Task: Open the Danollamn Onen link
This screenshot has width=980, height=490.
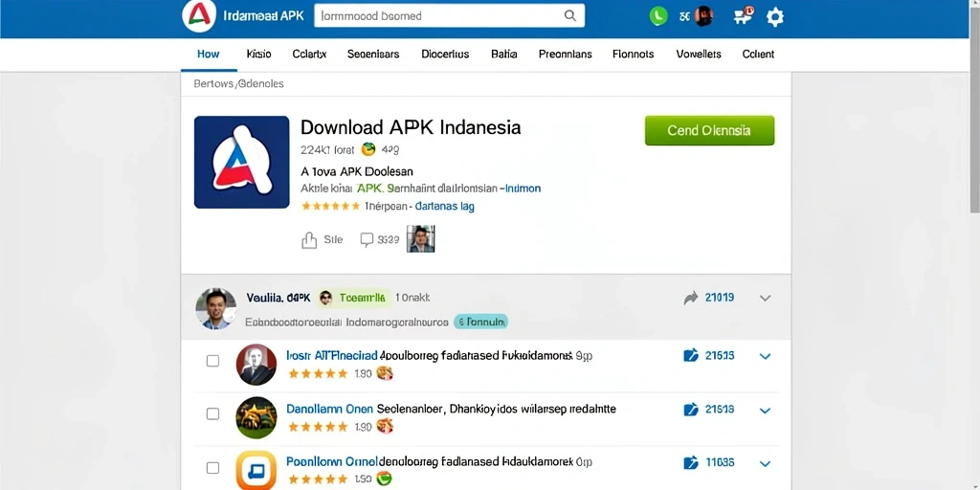Action: click(329, 410)
